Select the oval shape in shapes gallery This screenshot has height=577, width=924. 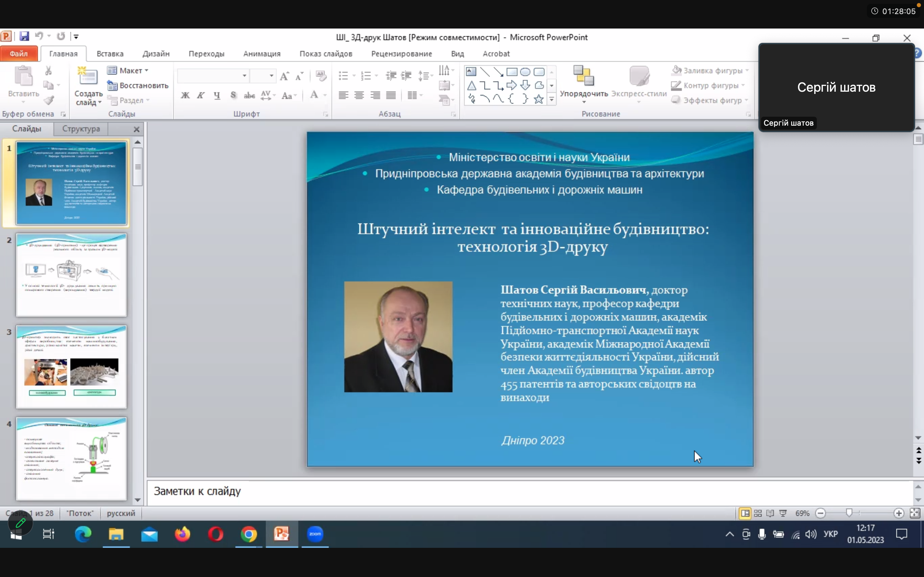tap(525, 72)
